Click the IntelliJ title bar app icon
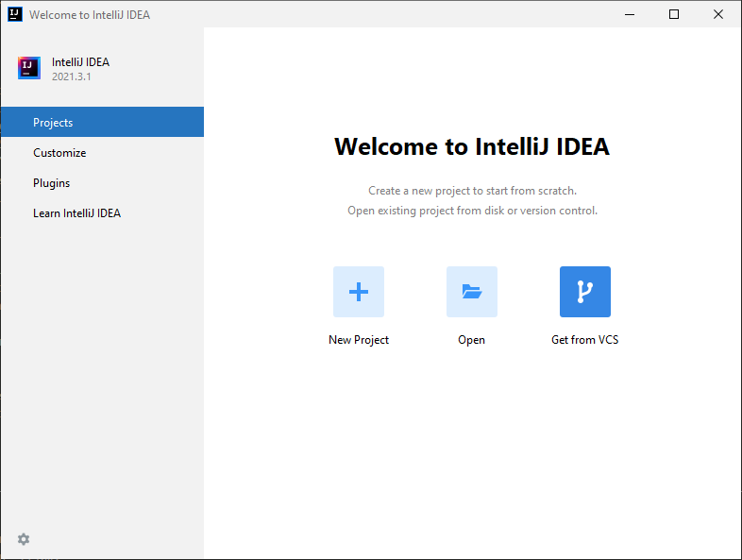742x560 pixels. 15,14
